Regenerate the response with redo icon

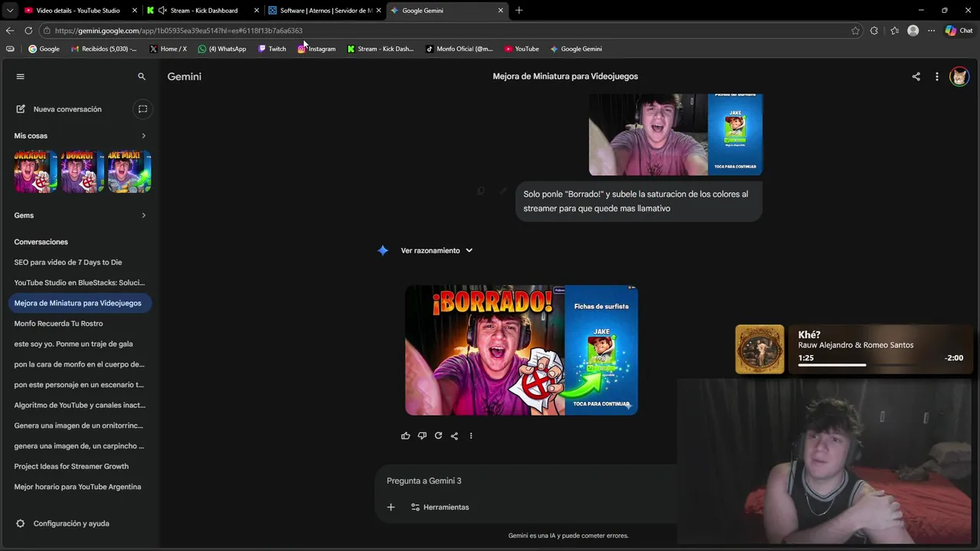pyautogui.click(x=438, y=435)
